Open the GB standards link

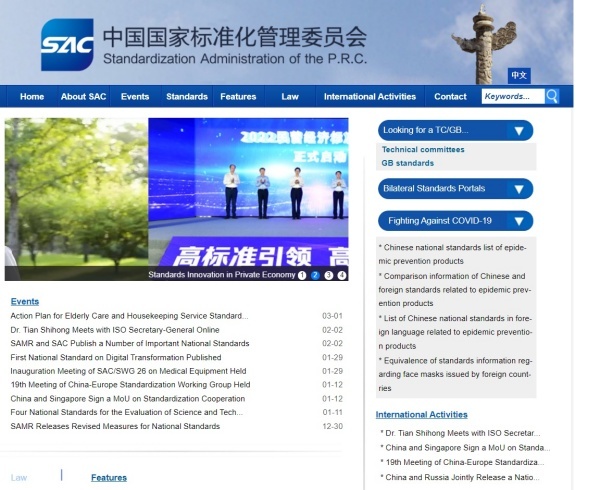click(408, 163)
